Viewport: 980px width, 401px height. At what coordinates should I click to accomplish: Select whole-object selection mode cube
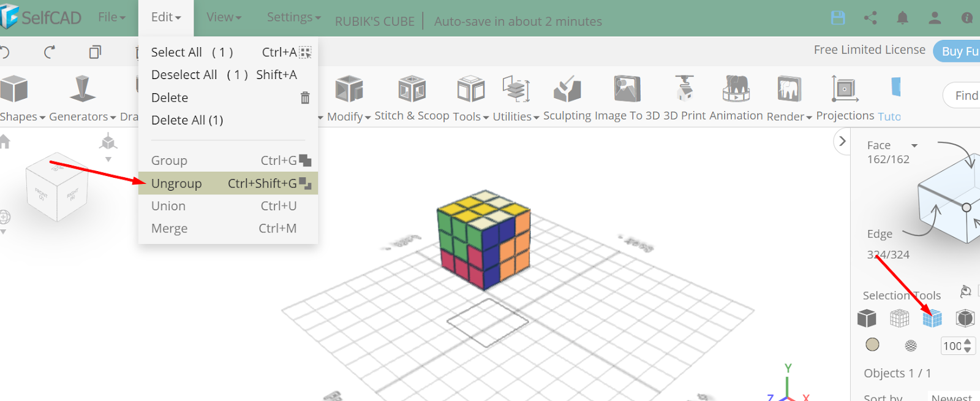coord(867,318)
